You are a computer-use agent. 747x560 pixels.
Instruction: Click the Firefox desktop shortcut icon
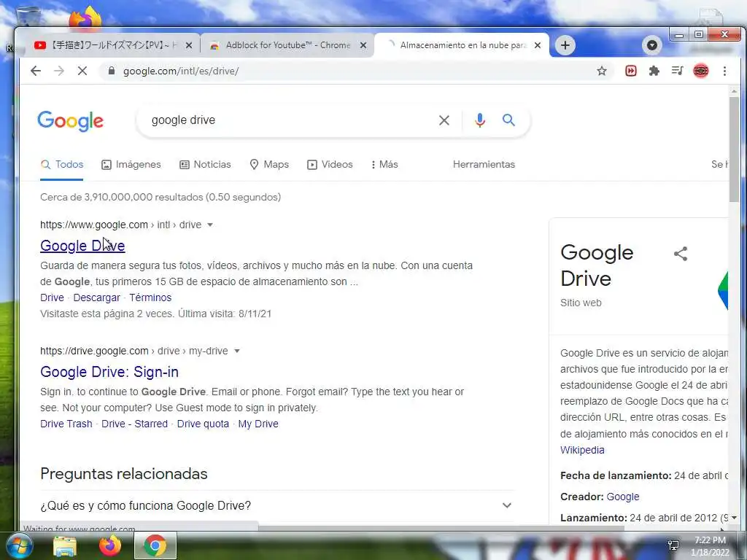[86, 18]
